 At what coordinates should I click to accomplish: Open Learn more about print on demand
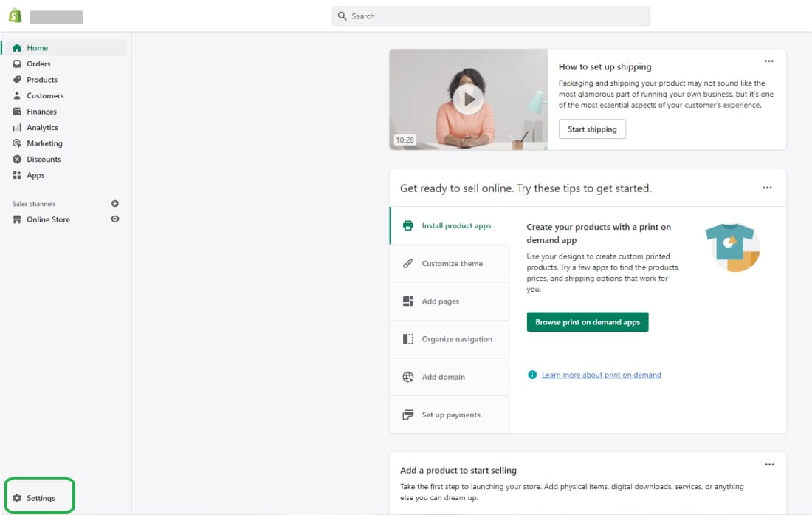tap(601, 375)
